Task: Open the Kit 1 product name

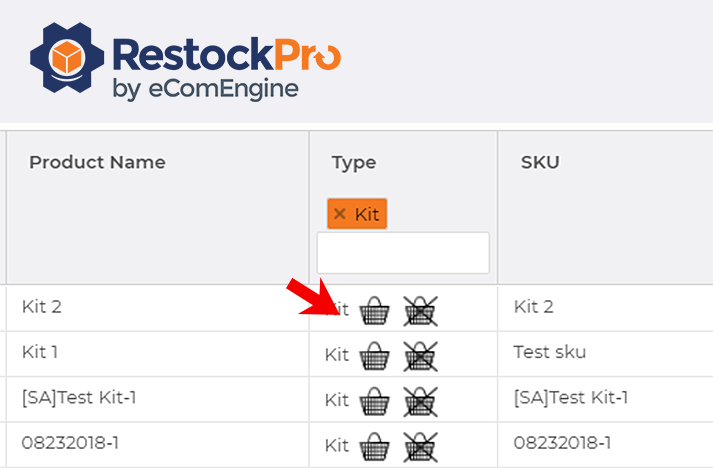Action: [x=41, y=352]
